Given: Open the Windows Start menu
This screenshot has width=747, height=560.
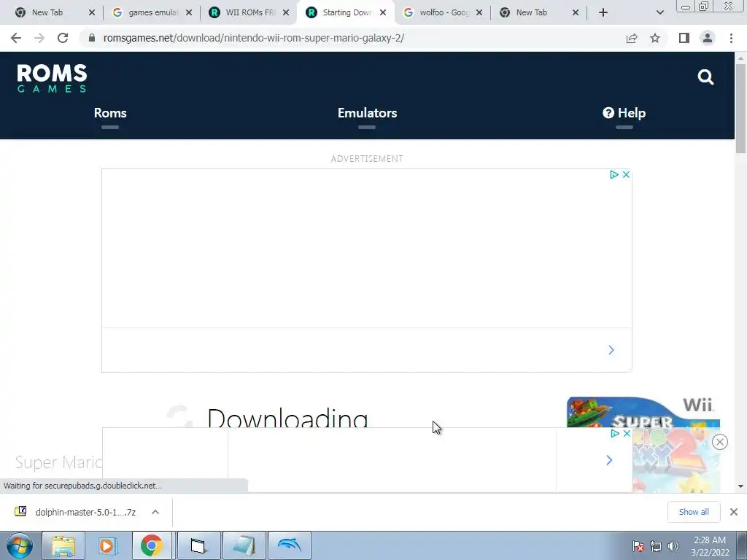Looking at the screenshot, I should [20, 545].
